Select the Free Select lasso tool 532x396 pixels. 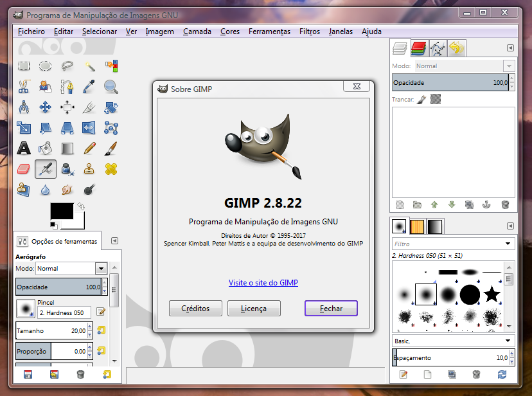[67, 66]
